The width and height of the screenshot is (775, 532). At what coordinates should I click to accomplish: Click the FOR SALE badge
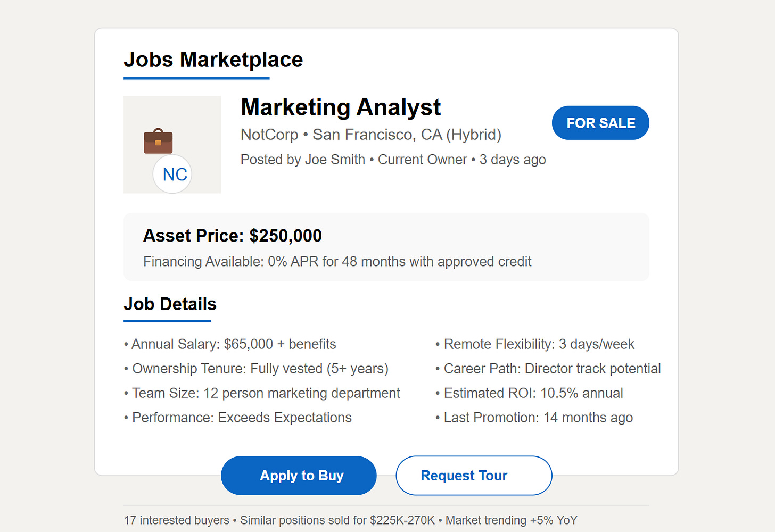coord(600,123)
